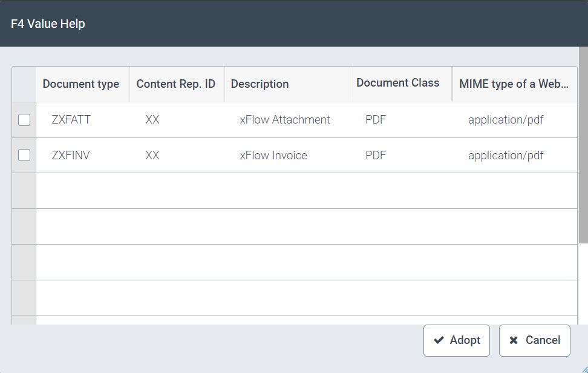The width and height of the screenshot is (588, 373).
Task: Click the Adopt button
Action: pos(457,340)
